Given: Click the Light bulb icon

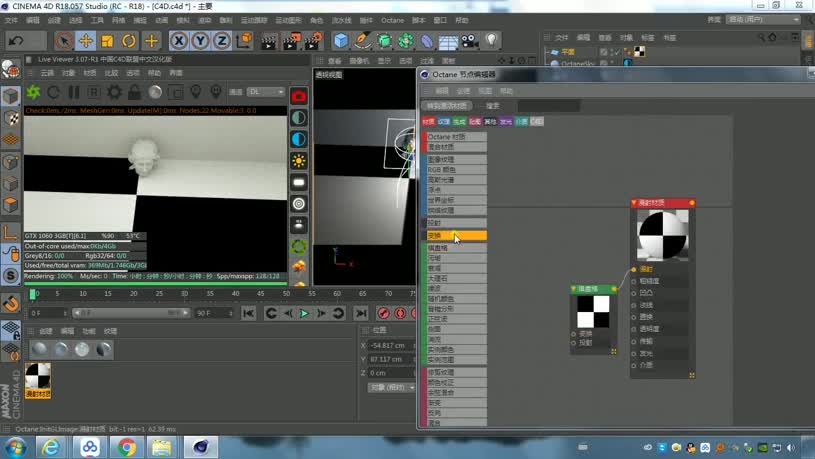Looking at the screenshot, I should pos(492,41).
